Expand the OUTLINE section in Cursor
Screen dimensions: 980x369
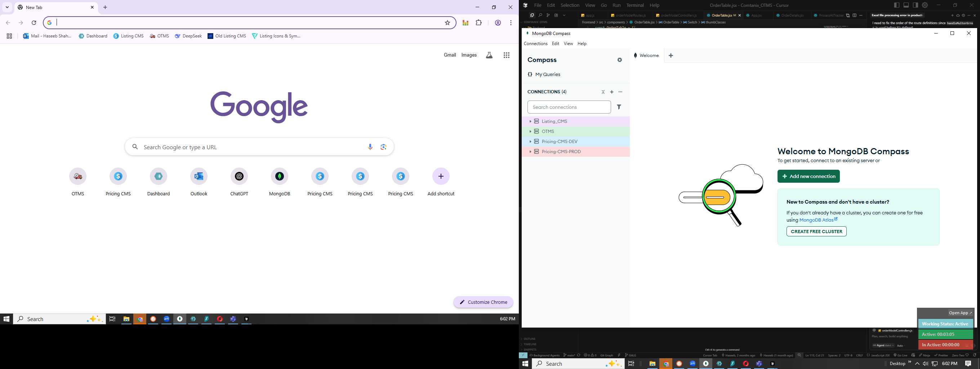pos(529,339)
